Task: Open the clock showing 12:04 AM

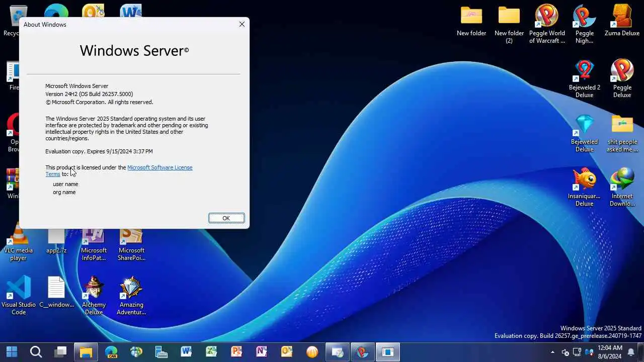Action: (x=610, y=352)
